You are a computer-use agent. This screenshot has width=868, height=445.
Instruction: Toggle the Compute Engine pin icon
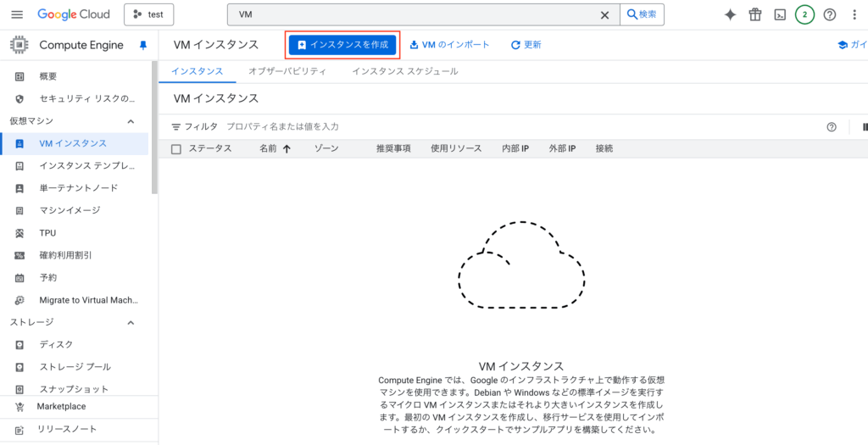click(x=143, y=46)
